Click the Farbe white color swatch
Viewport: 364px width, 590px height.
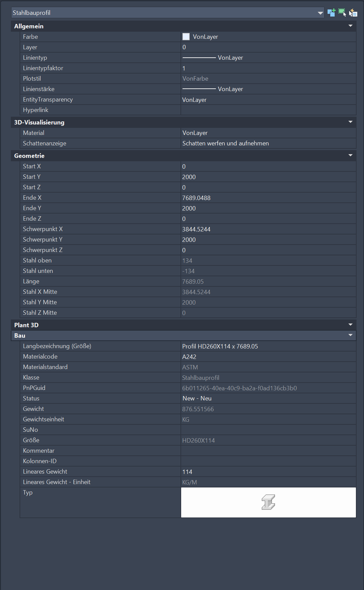tap(186, 37)
